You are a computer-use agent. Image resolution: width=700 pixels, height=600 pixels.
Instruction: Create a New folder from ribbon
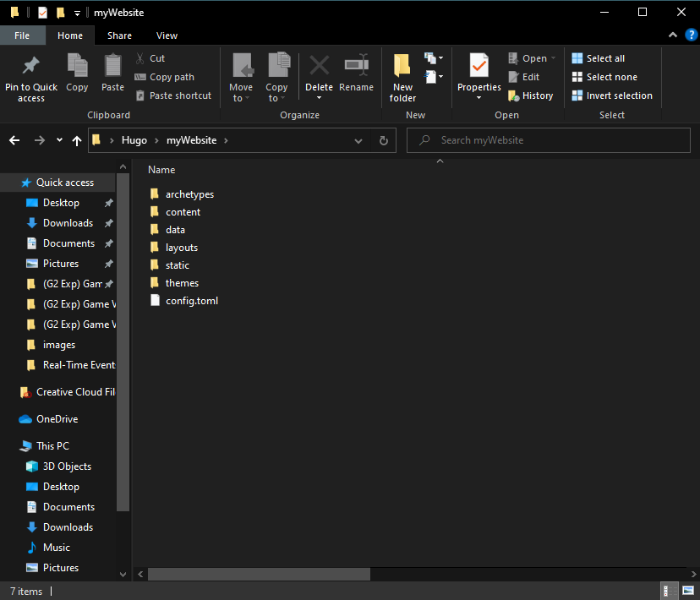402,78
